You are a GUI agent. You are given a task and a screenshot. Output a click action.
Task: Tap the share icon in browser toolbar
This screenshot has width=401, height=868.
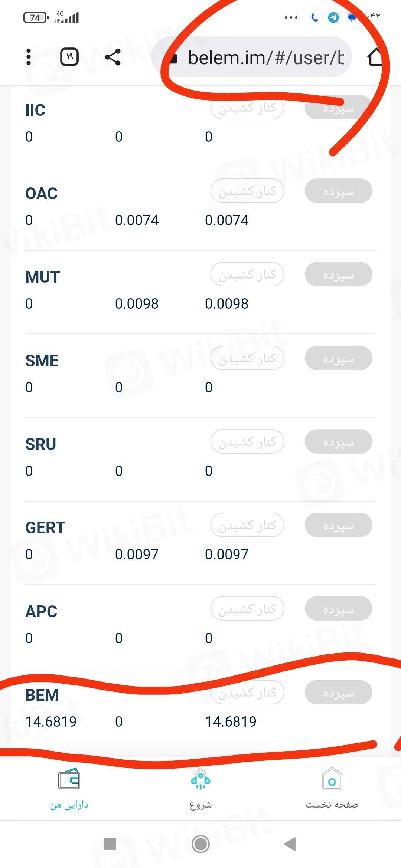pyautogui.click(x=113, y=57)
